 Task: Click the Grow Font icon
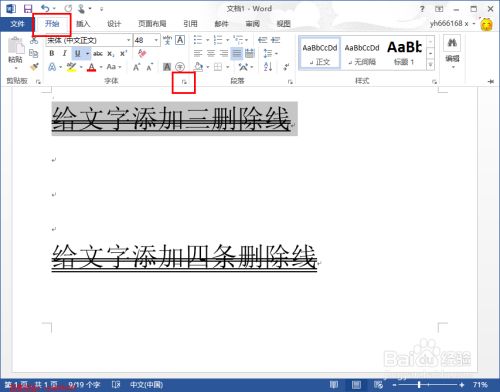point(136,67)
